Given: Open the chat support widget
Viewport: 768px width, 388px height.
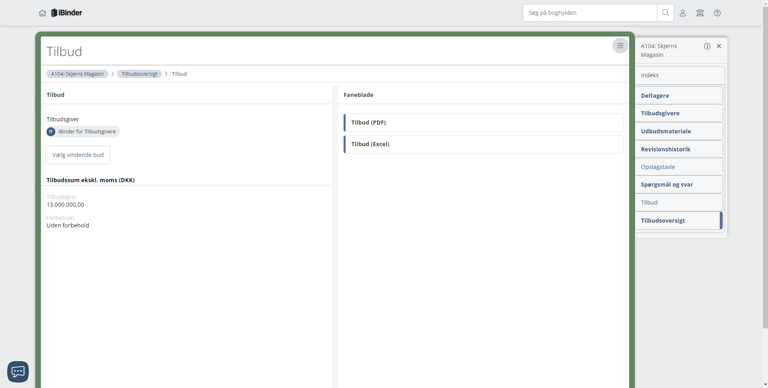Looking at the screenshot, I should [x=18, y=372].
